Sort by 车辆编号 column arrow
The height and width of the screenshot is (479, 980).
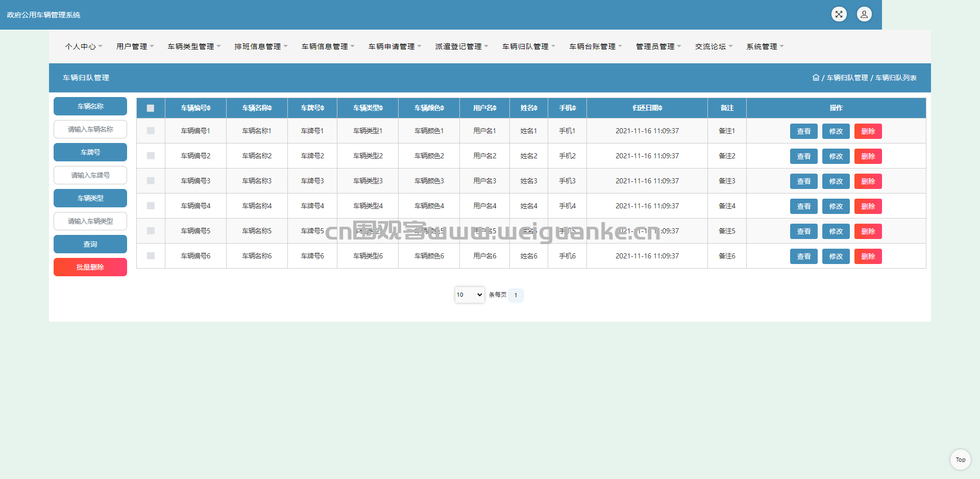point(209,108)
